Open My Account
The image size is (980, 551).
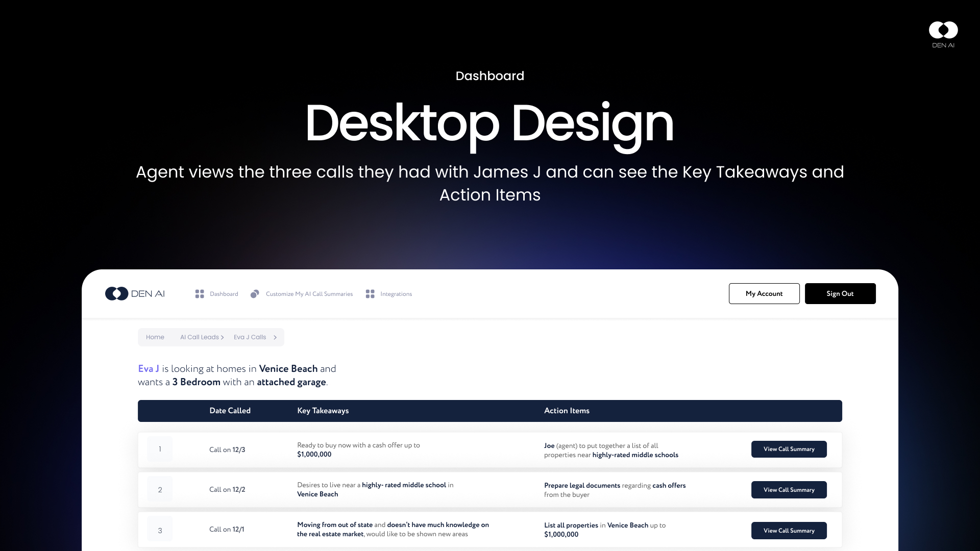click(x=764, y=293)
